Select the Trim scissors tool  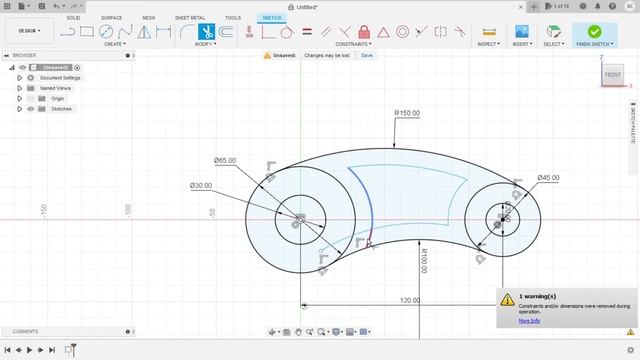(x=207, y=31)
